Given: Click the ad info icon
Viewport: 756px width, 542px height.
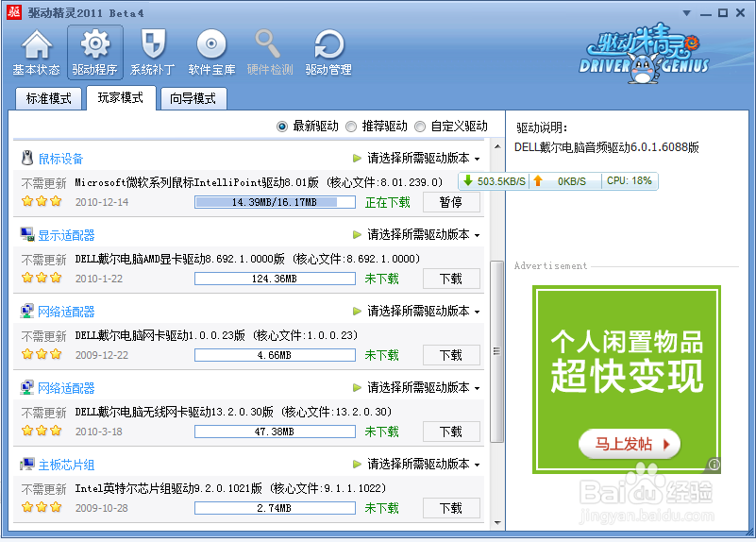Looking at the screenshot, I should pyautogui.click(x=714, y=464).
